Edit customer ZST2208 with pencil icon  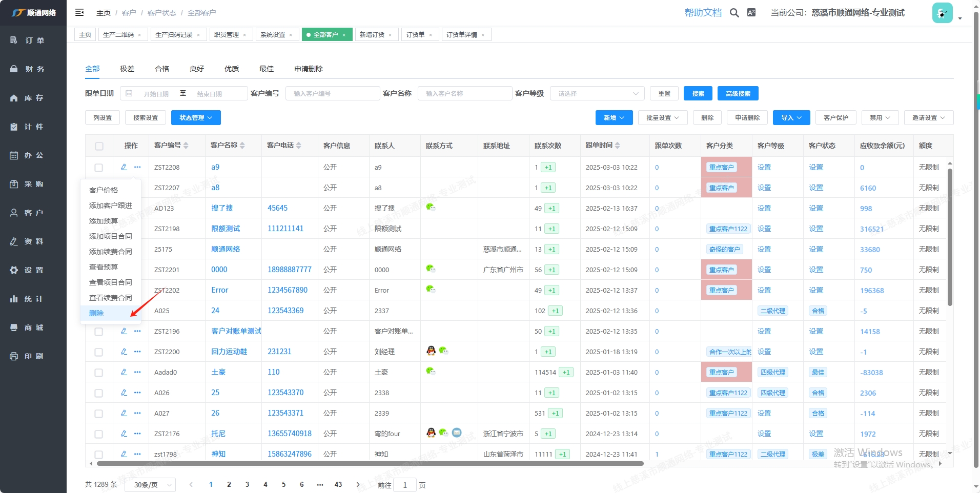click(124, 167)
